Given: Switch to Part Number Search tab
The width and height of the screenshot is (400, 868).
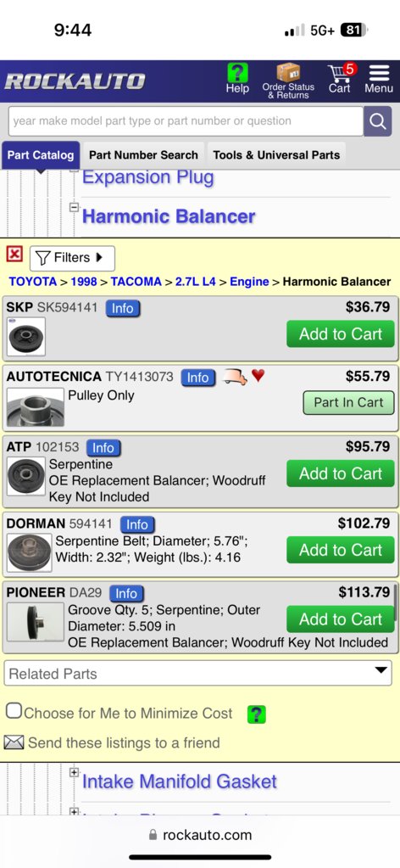Looking at the screenshot, I should point(143,155).
